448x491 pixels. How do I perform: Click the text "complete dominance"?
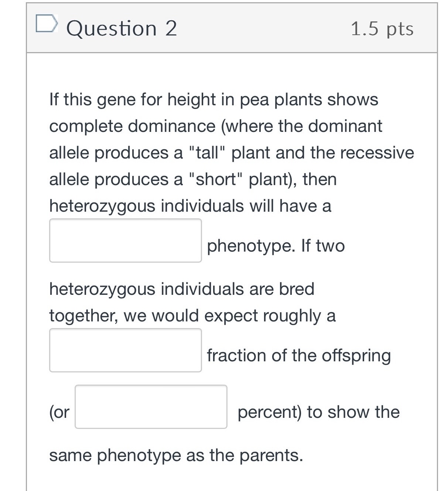(132, 126)
